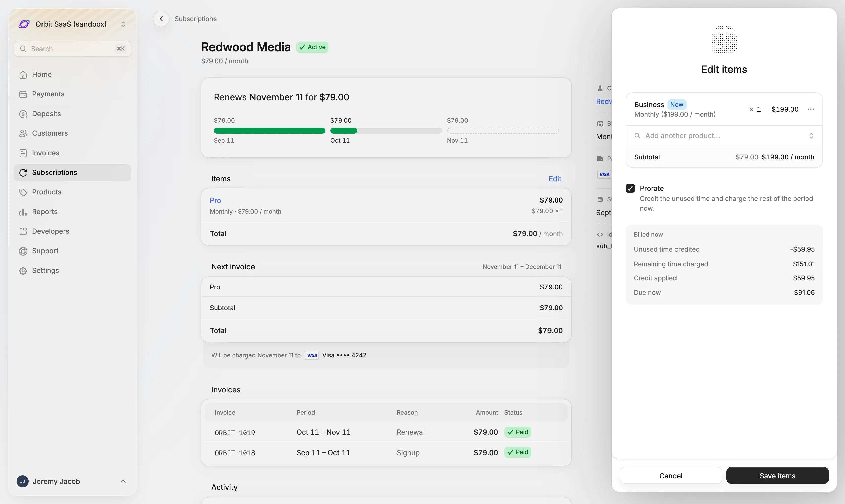Viewport: 845px width, 504px height.
Task: Click the Period column header in Invoices
Action: pos(306,412)
